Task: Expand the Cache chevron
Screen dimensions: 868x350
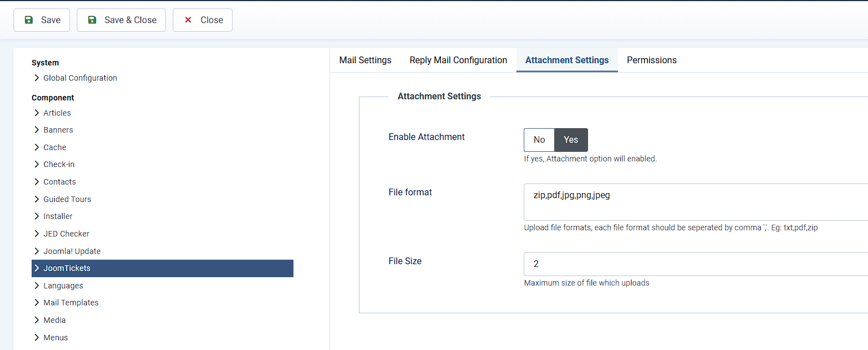Action: coord(37,147)
